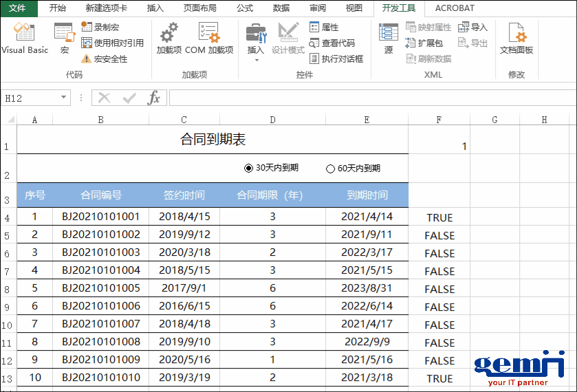Click 映射属性 in XML group

coord(428,27)
